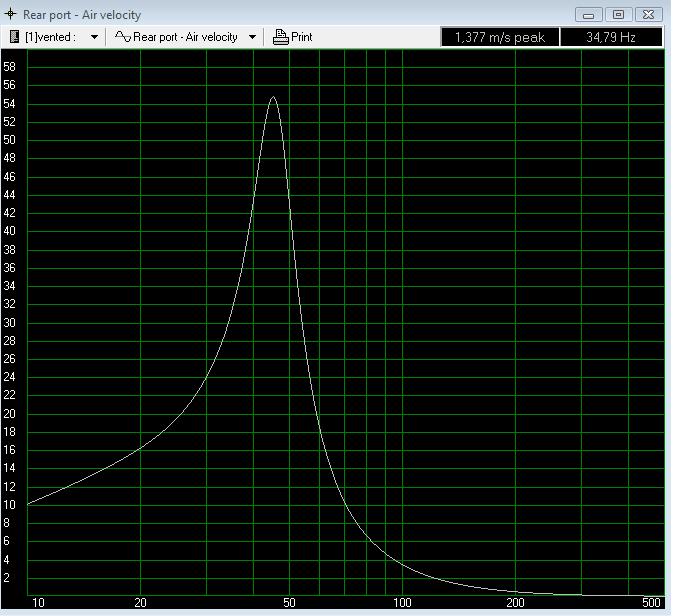This screenshot has width=683, height=616.
Task: Click the 200 Hz label on frequency axis
Action: click(515, 603)
